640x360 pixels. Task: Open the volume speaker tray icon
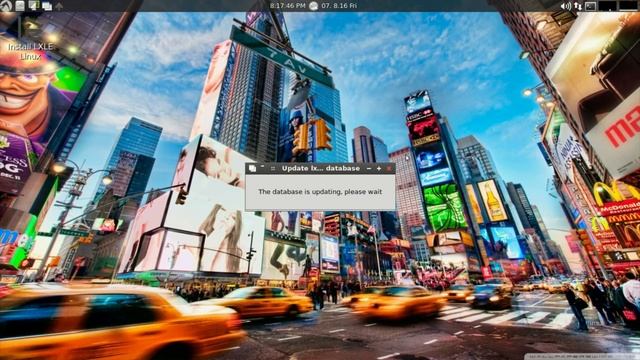(x=566, y=6)
